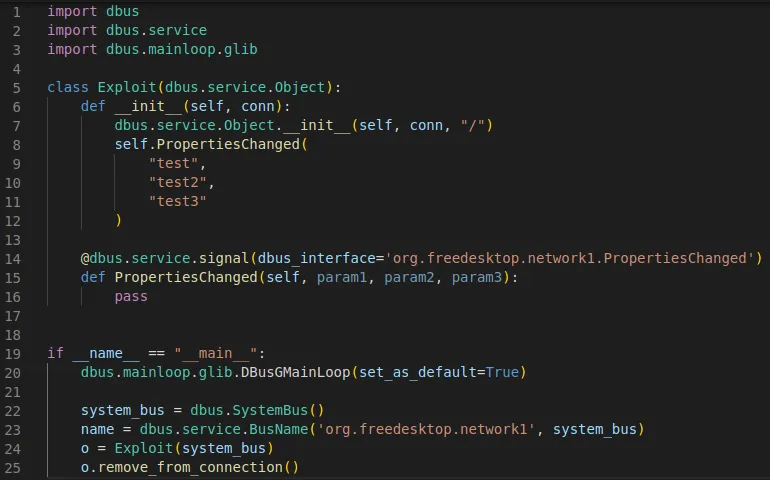Click line number 14 in the gutter
Viewport: 770px width, 480px height.
[x=13, y=259]
